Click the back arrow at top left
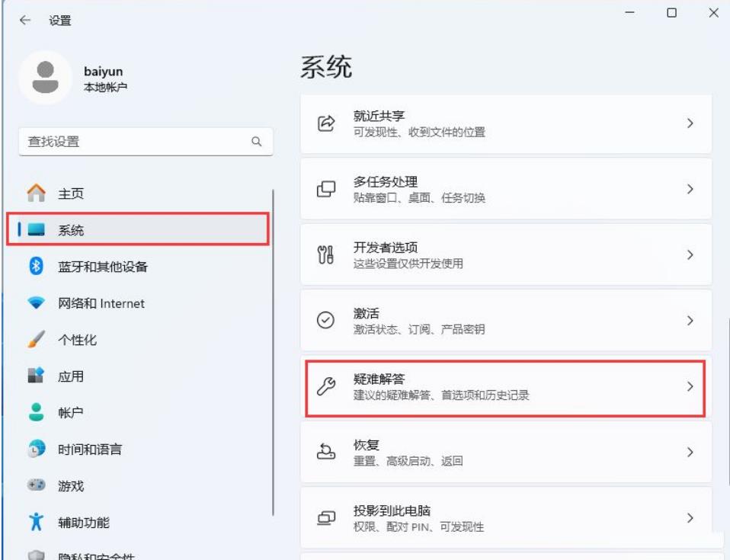730x560 pixels. click(x=25, y=21)
